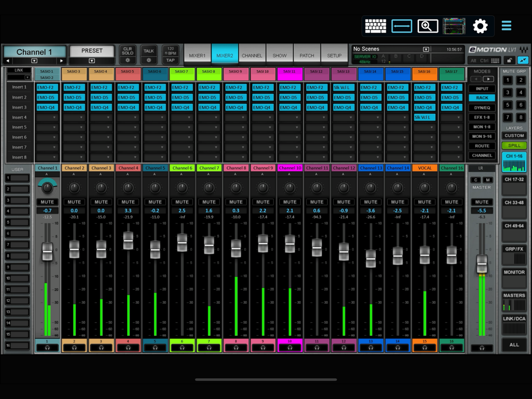The image size is (532, 399).
Task: Open the PATCH tab
Action: (307, 54)
